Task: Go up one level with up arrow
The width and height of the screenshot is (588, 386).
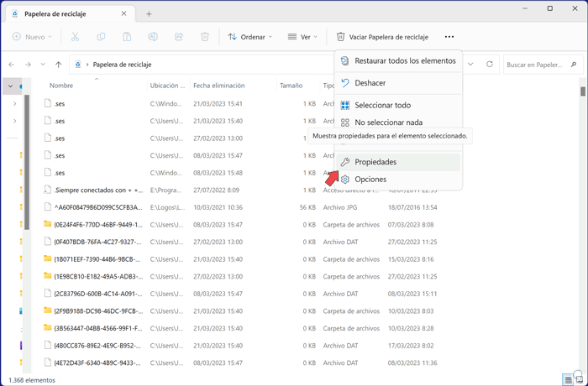Action: point(59,65)
